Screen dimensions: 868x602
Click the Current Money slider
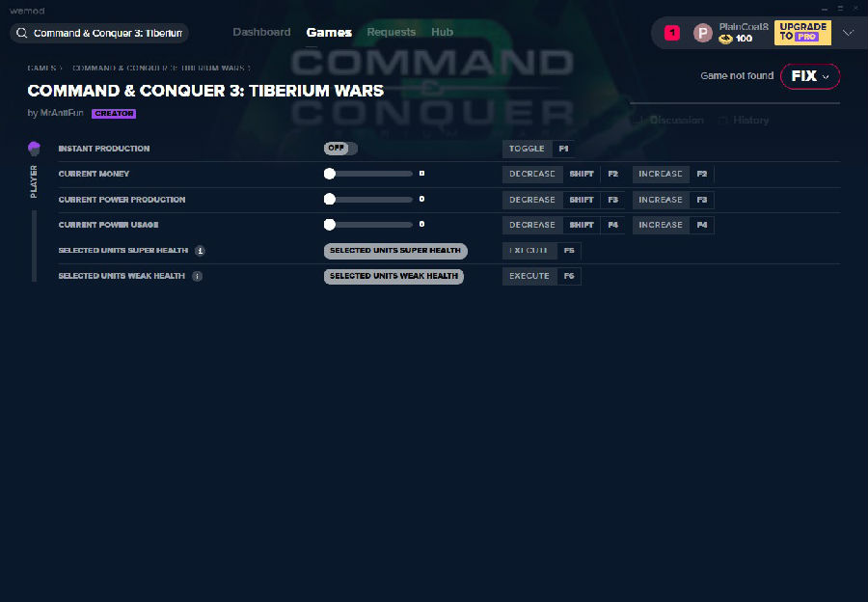coord(368,174)
